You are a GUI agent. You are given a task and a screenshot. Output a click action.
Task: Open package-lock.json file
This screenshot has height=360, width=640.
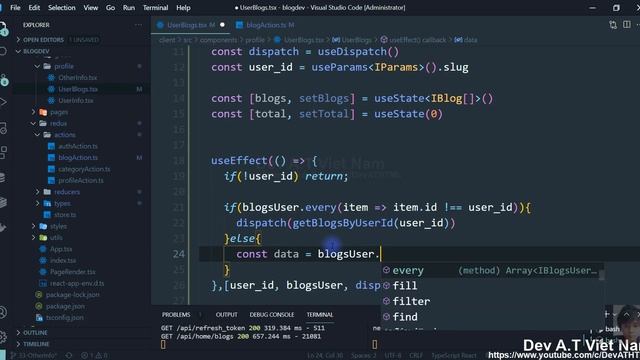click(72, 295)
